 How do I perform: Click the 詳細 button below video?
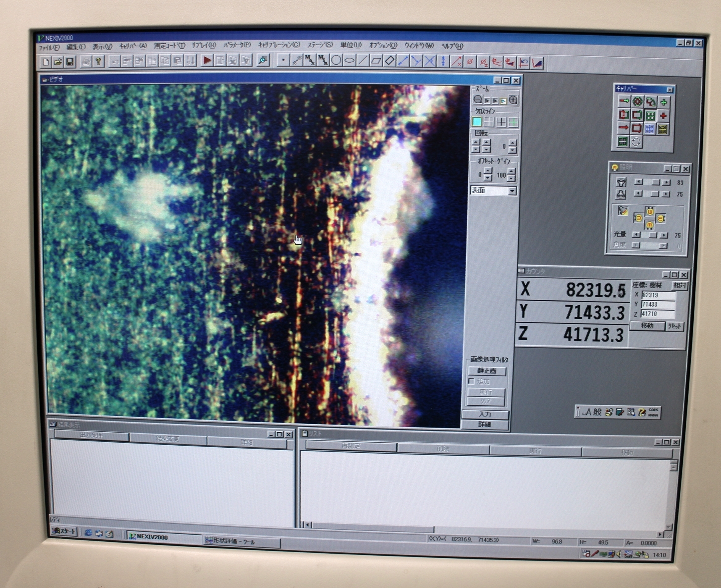485,425
